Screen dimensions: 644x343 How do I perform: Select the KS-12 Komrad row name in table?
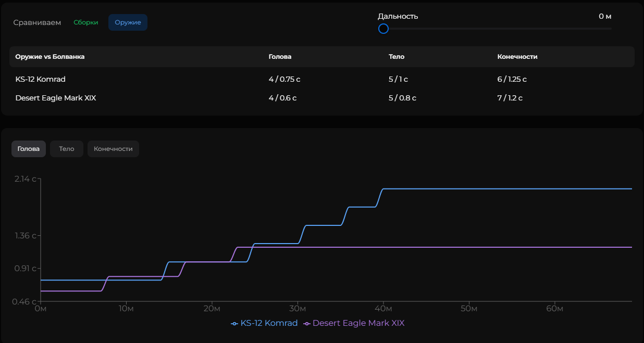point(41,79)
